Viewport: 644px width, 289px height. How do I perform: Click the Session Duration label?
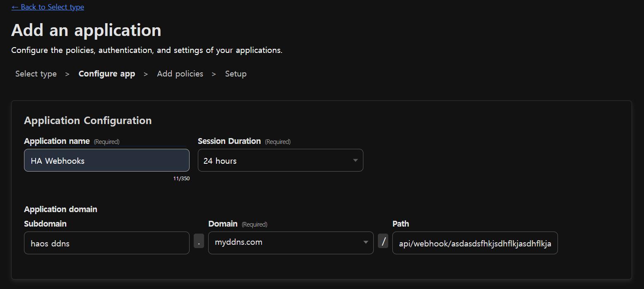click(229, 141)
